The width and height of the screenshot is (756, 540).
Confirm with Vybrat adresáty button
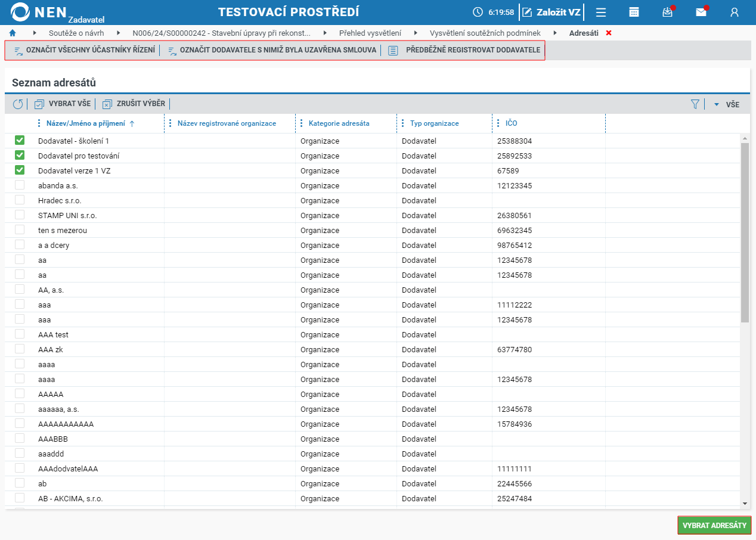(714, 526)
